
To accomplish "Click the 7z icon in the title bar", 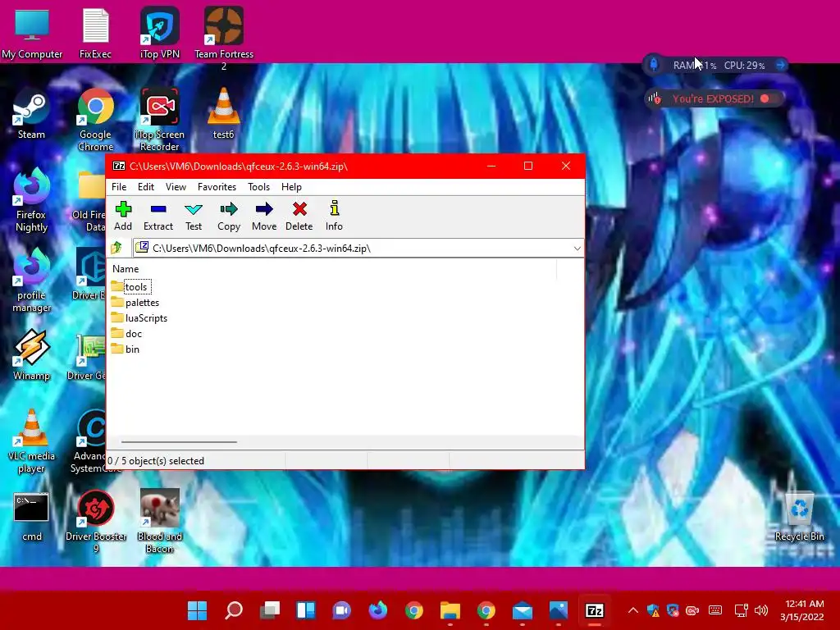I will tap(119, 166).
